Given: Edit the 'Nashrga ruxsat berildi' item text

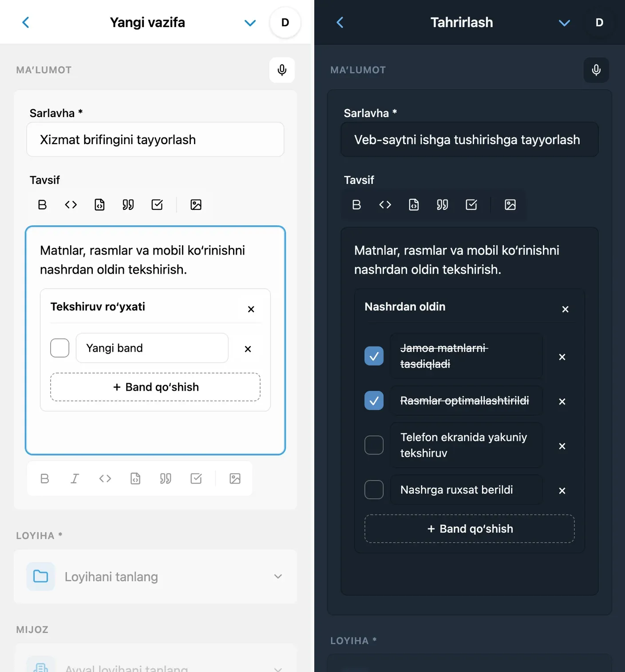Looking at the screenshot, I should pyautogui.click(x=467, y=490).
